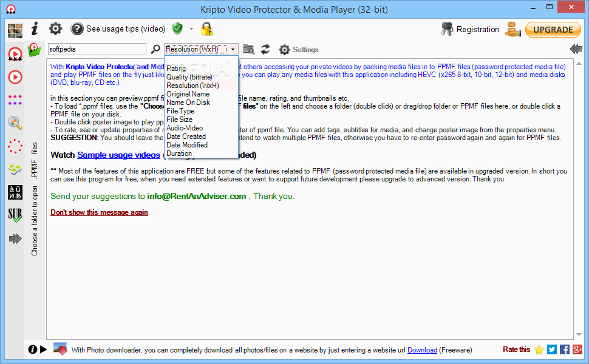Image resolution: width=589 pixels, height=364 pixels.
Task: Click the UPGRADE button
Action: (553, 30)
